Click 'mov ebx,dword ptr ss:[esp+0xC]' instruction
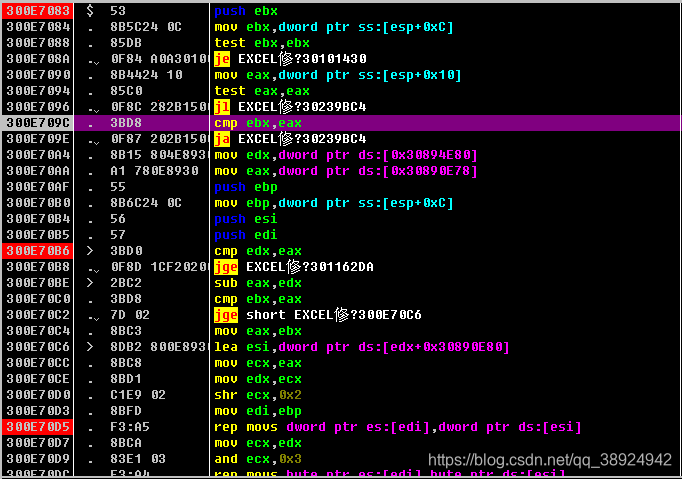This screenshot has width=682, height=479. pos(334,27)
